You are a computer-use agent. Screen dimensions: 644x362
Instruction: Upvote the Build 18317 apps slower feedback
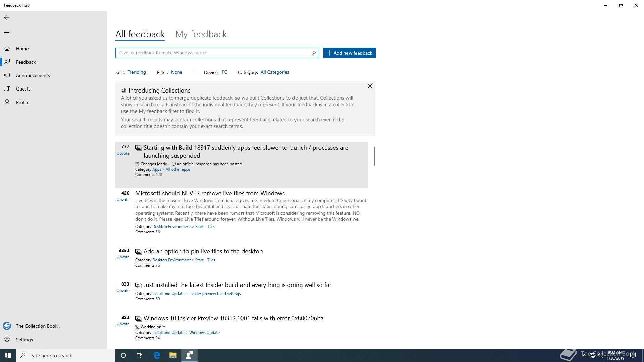pyautogui.click(x=123, y=153)
